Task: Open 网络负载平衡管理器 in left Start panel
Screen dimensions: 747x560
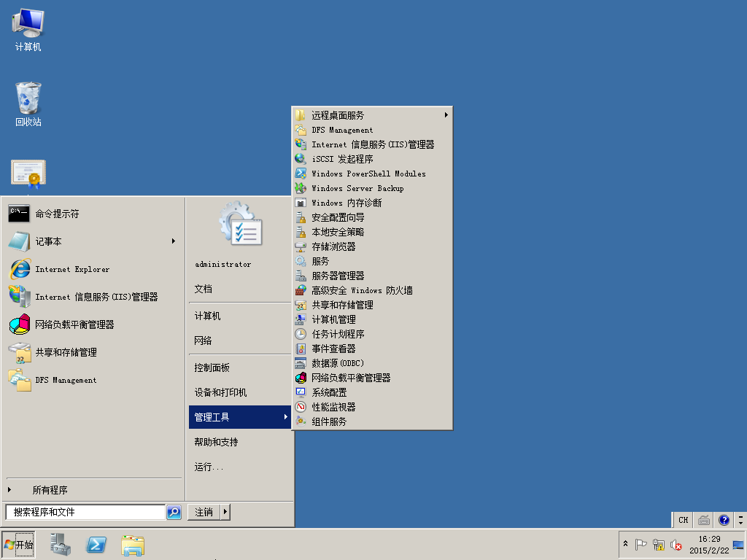Action: coord(93,324)
